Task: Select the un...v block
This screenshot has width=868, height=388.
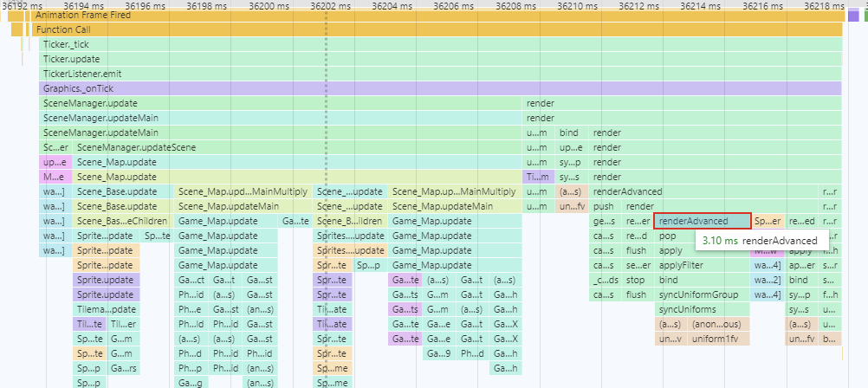Action: tap(670, 339)
